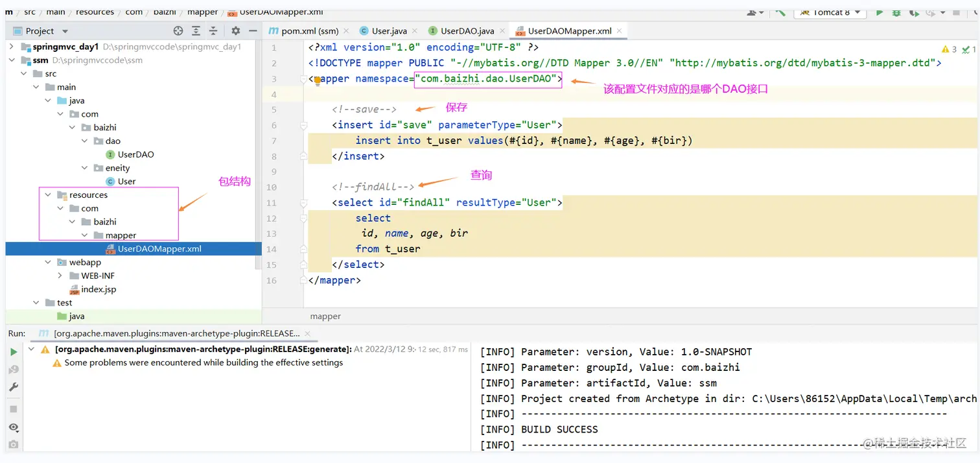Collapse the java folder under main
980x463 pixels.
pyautogui.click(x=48, y=101)
